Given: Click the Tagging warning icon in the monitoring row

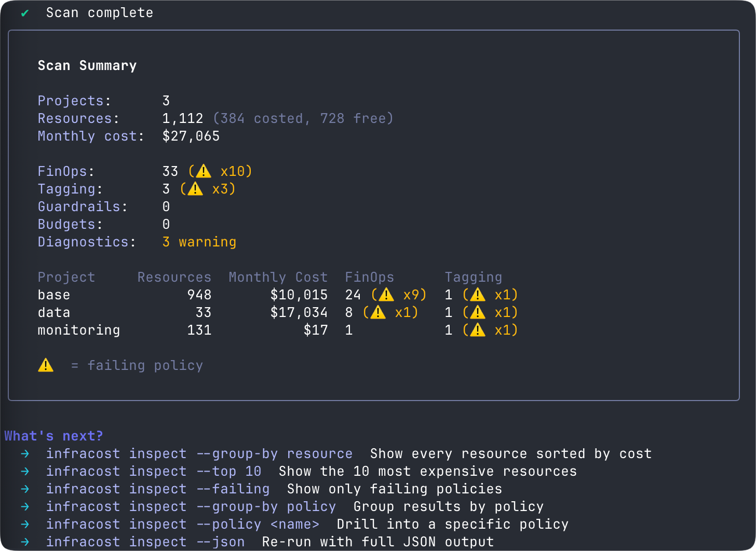Looking at the screenshot, I should point(478,330).
